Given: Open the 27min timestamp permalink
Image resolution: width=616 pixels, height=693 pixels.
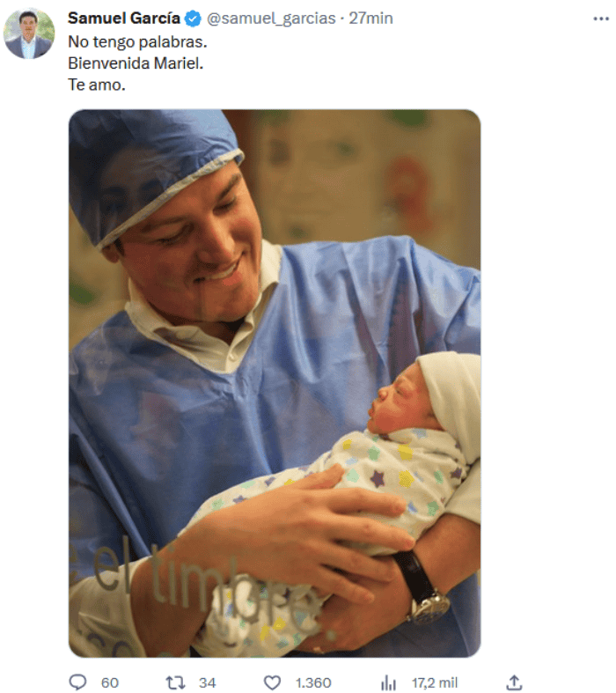Looking at the screenshot, I should pyautogui.click(x=371, y=18).
